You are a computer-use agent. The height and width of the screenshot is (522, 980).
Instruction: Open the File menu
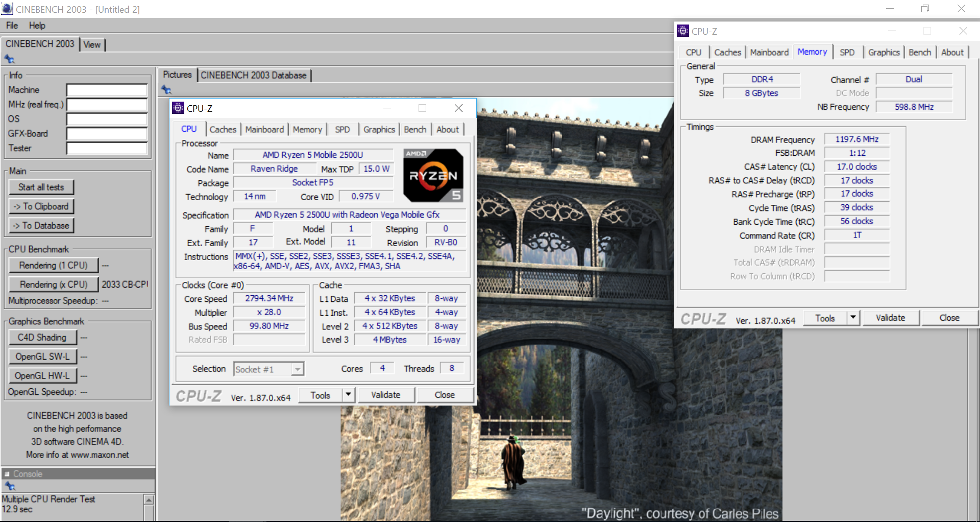tap(12, 26)
